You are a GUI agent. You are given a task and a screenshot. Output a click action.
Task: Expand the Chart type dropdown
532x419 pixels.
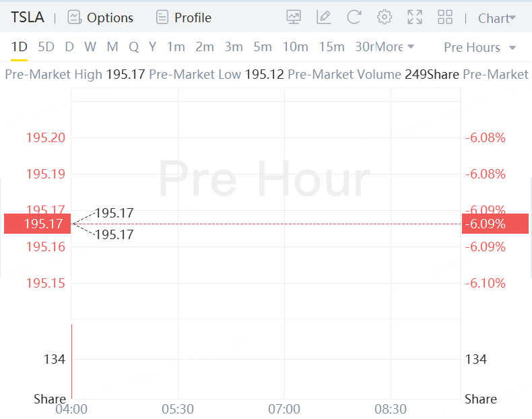pyautogui.click(x=497, y=18)
